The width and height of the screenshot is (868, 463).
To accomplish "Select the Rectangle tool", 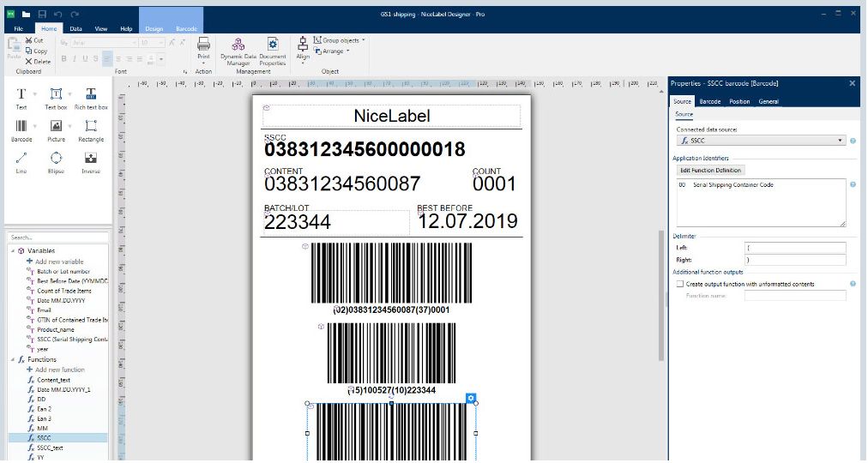I will [x=91, y=130].
